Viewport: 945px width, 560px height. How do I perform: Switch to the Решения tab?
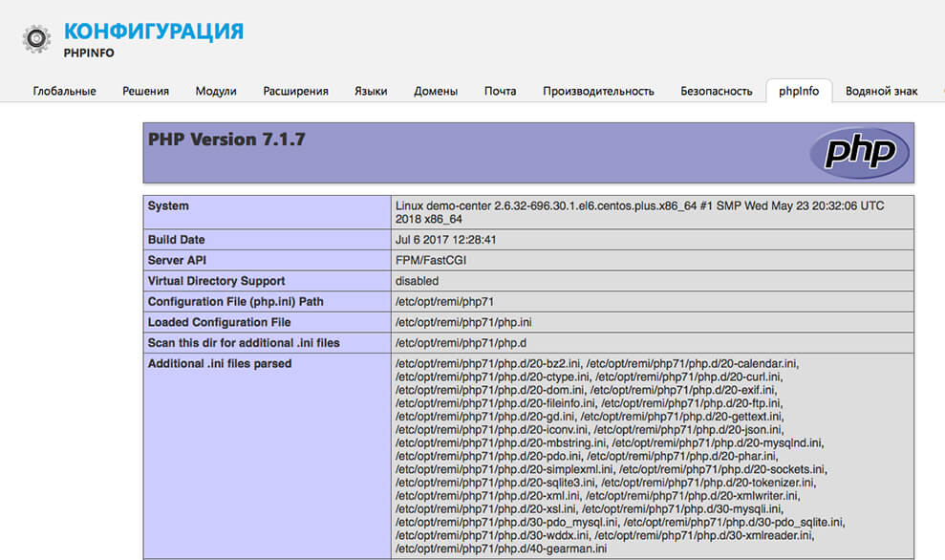click(x=146, y=91)
